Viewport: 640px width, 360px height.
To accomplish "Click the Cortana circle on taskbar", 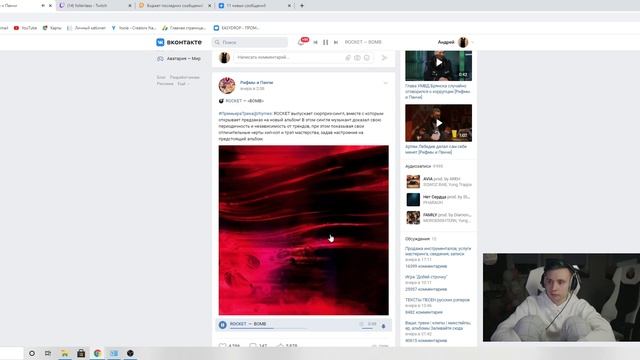I will [32, 353].
